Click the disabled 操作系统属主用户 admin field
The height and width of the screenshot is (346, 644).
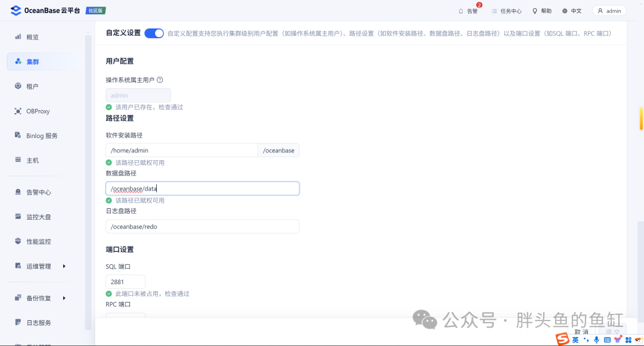(x=138, y=95)
